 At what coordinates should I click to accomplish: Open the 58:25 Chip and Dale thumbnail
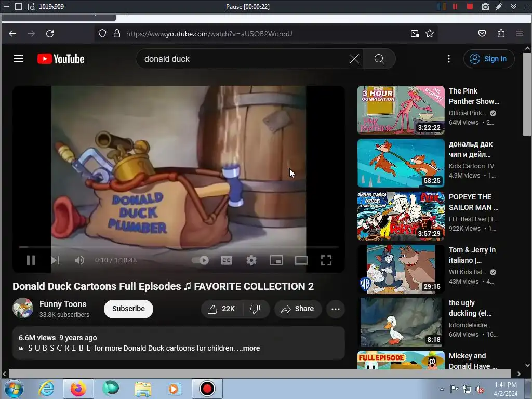pos(401,163)
